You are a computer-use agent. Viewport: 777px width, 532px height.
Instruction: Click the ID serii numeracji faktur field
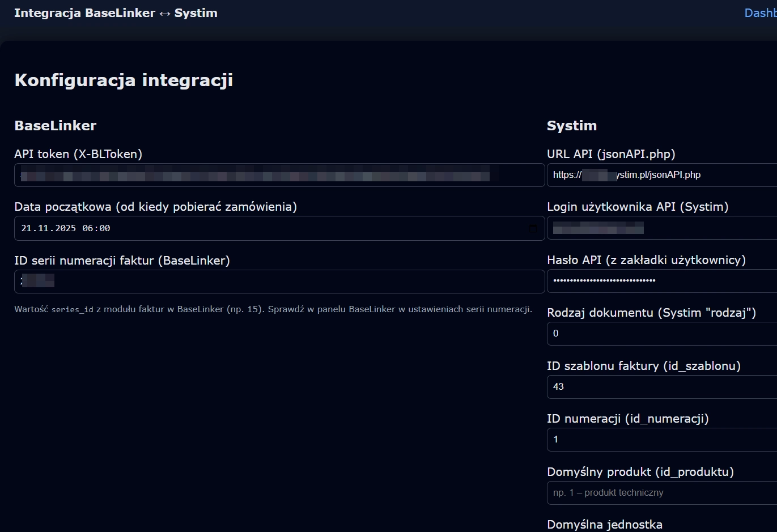pos(279,282)
